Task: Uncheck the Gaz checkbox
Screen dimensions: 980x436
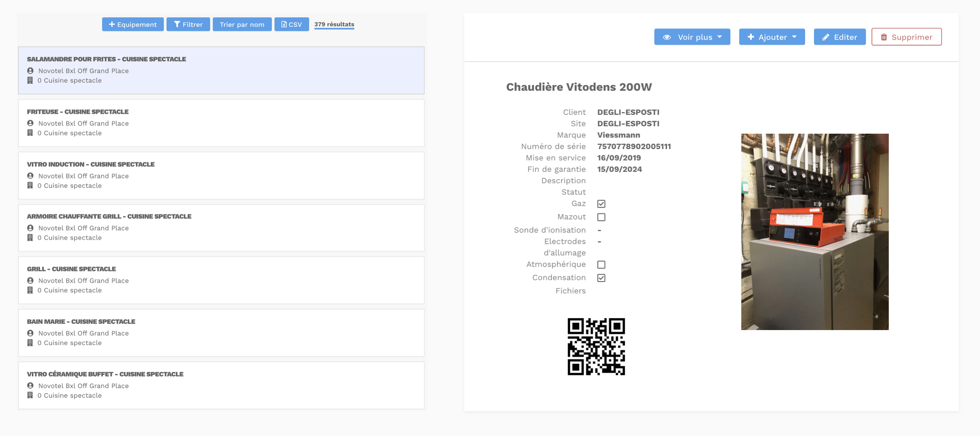Action: pos(601,204)
